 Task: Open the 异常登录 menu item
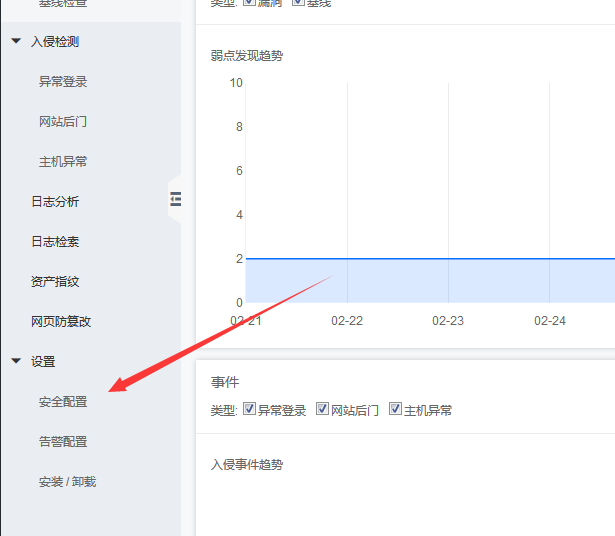point(63,82)
